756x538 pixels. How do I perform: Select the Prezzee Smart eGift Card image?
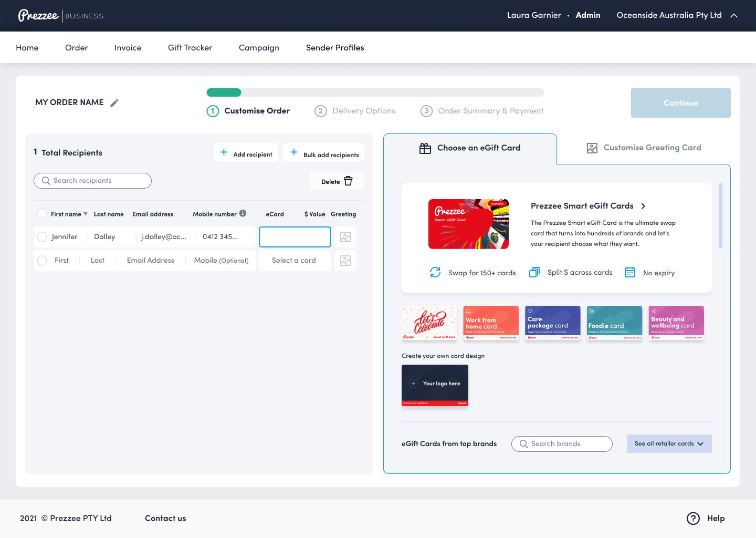[468, 224]
